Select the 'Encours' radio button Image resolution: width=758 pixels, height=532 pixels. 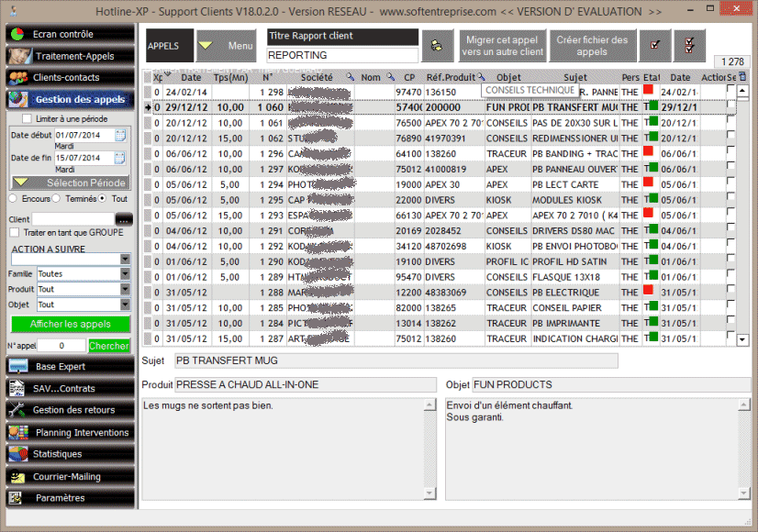(x=13, y=198)
